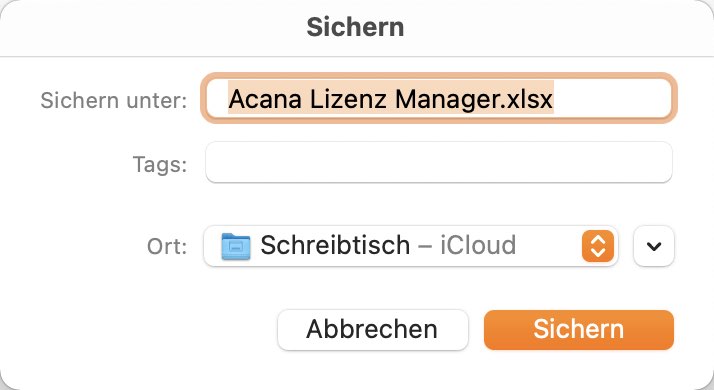The image size is (714, 390).
Task: Click the iCloud text in location popup
Action: click(478, 245)
